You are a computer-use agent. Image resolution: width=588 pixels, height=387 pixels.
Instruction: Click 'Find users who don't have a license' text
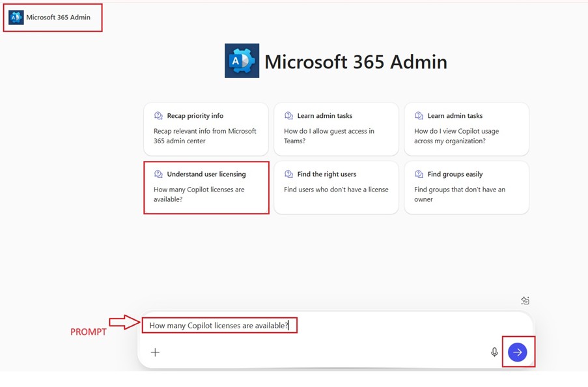pos(336,190)
